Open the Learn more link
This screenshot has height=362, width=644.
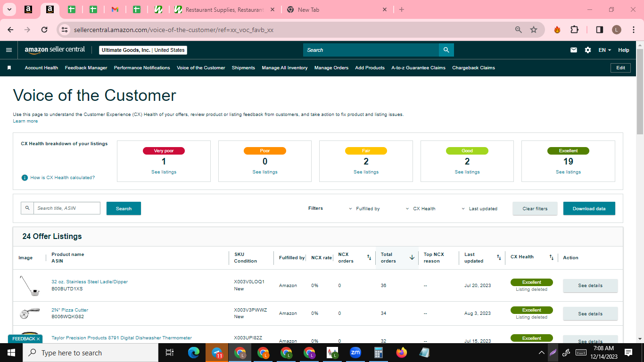(x=25, y=121)
